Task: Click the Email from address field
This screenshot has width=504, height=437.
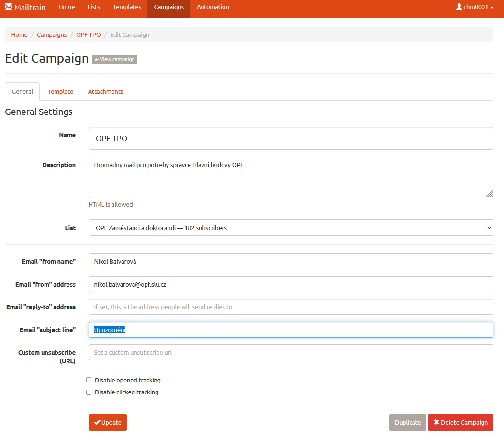Action: tap(291, 284)
